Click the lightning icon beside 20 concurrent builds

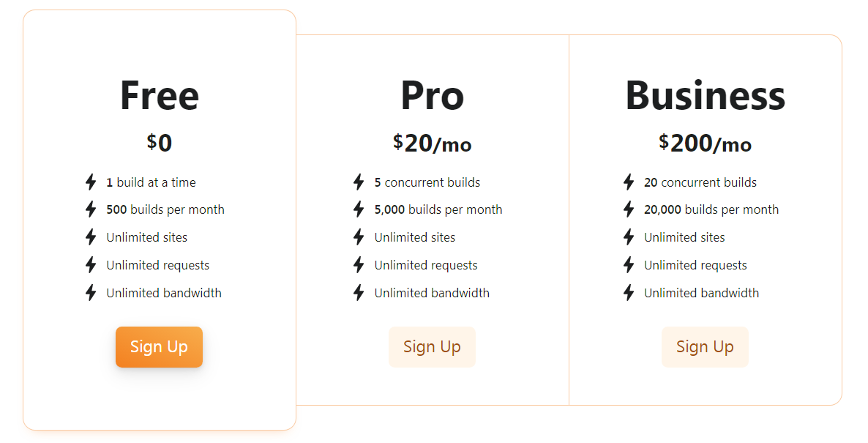coord(629,182)
